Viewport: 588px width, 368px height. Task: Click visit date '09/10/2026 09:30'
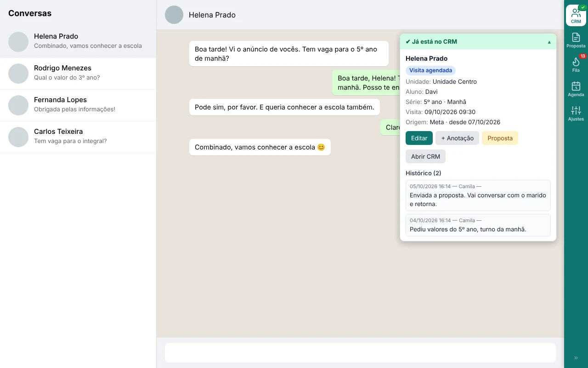(450, 112)
